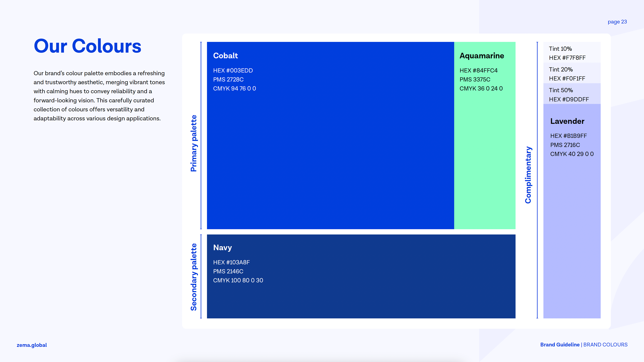Click 'PMS 3375C' value
The image size is (644, 362).
coord(475,79)
